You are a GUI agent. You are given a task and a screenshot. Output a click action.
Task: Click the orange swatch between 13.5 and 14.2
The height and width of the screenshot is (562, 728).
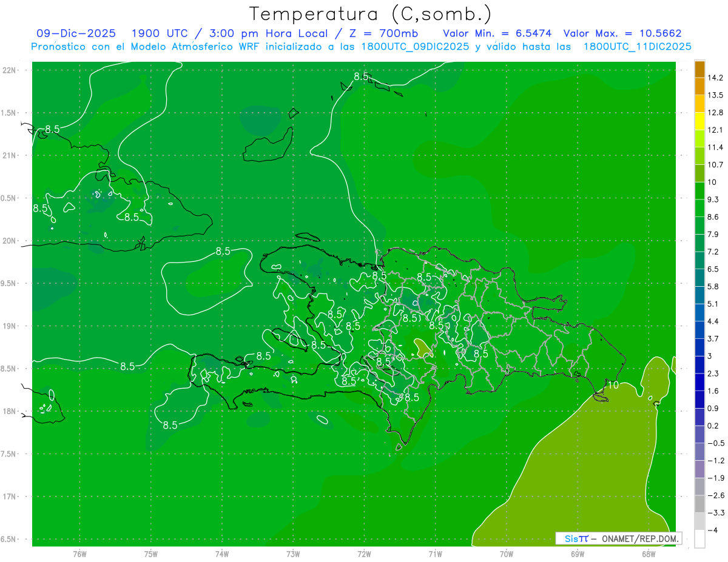[x=699, y=87]
